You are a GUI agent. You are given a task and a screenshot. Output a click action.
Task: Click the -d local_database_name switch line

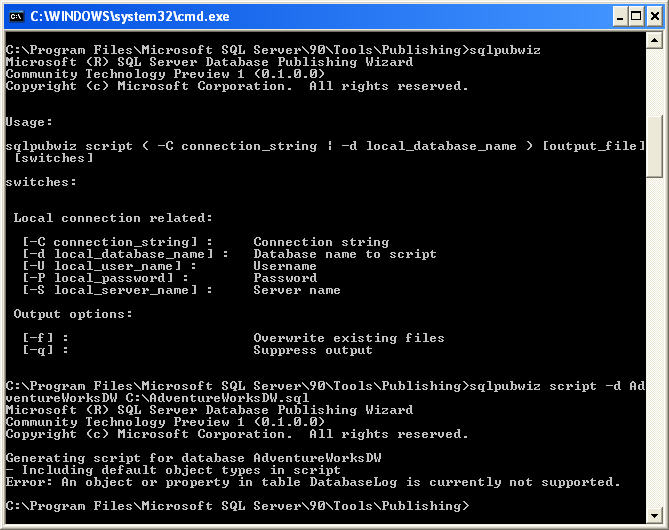(229, 254)
